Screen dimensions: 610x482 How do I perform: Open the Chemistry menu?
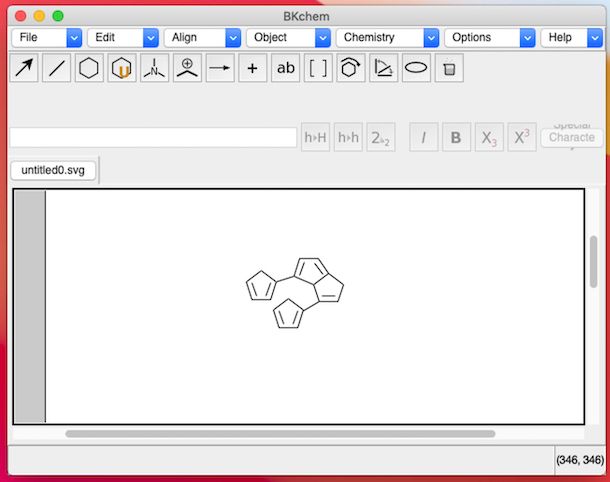[387, 37]
